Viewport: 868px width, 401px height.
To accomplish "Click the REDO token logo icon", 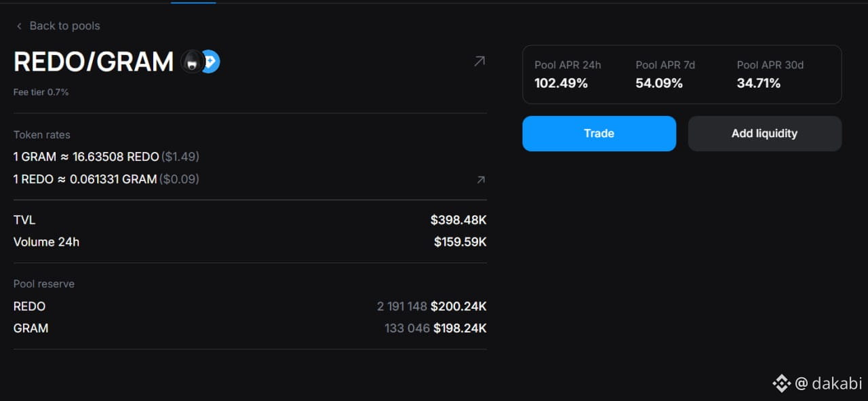I will (192, 62).
